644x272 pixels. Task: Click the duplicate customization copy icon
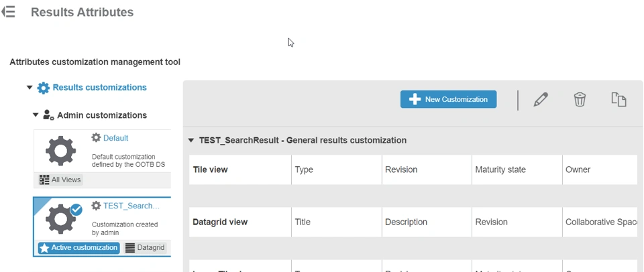pos(619,100)
